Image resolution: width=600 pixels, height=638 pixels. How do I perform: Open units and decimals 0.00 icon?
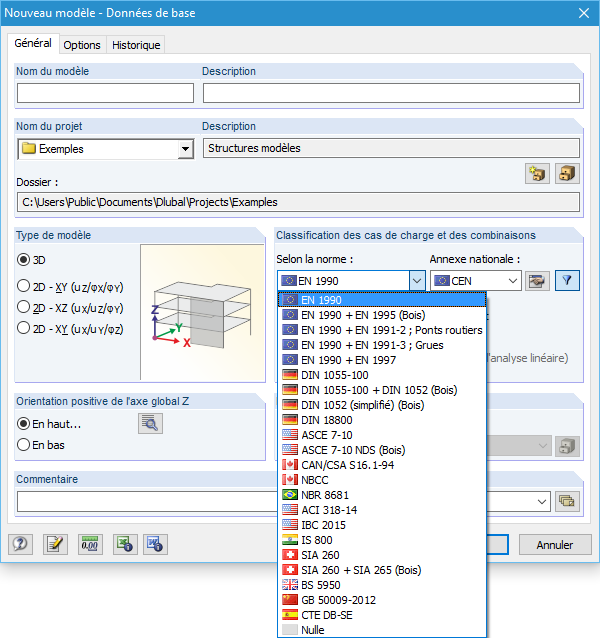(90, 544)
